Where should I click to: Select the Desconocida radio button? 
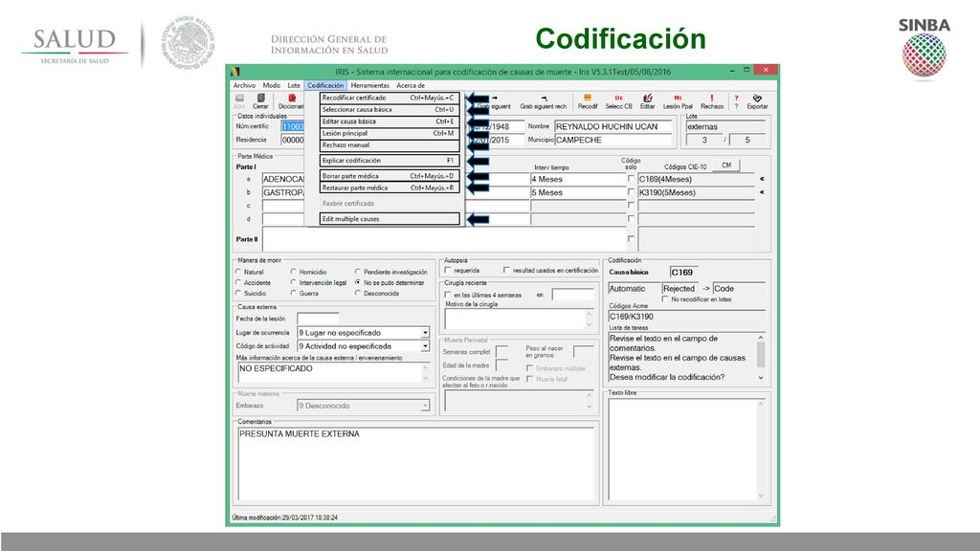point(358,293)
